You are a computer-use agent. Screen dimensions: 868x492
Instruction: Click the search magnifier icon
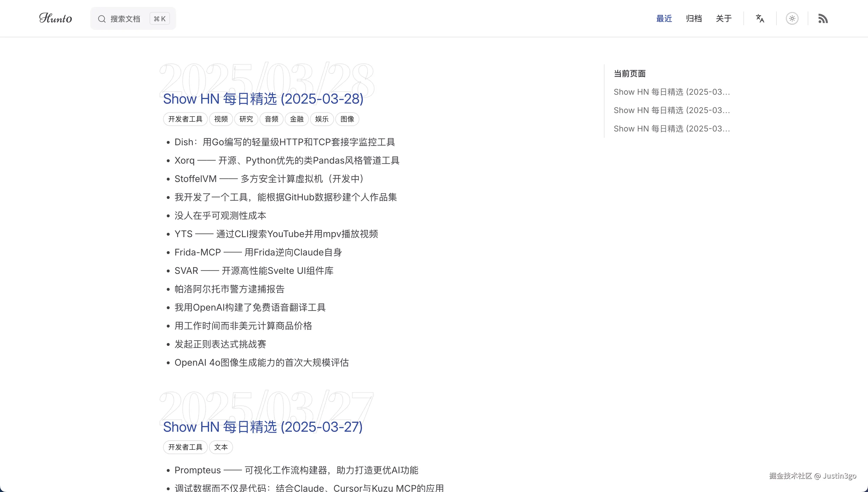pyautogui.click(x=102, y=19)
